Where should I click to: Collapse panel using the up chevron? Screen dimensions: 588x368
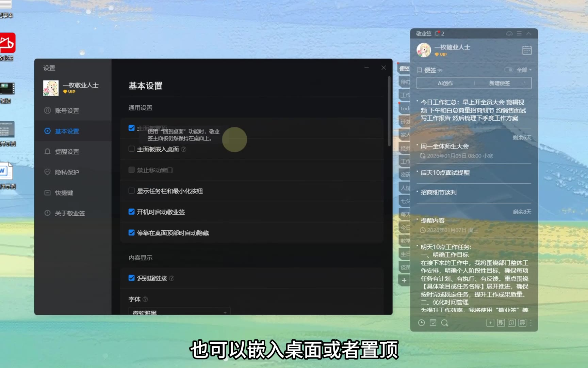(529, 33)
